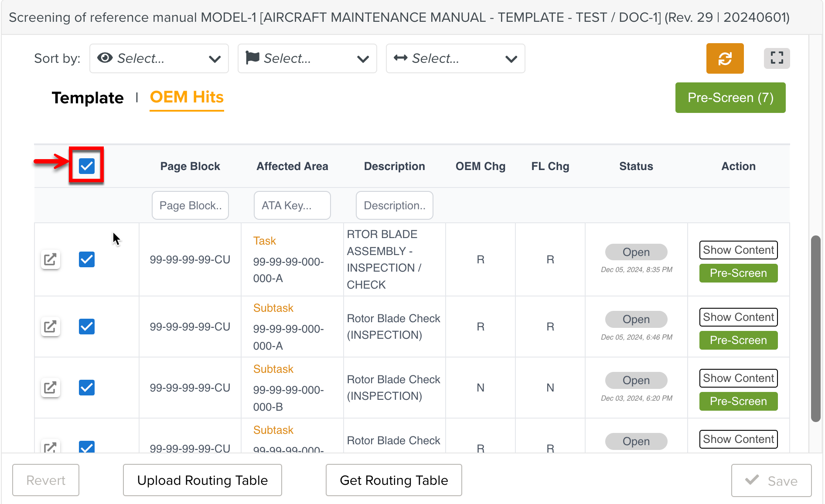Viewport: 825px width, 504px height.
Task: Open external link icon for 000-B Subtask row
Action: coord(51,388)
